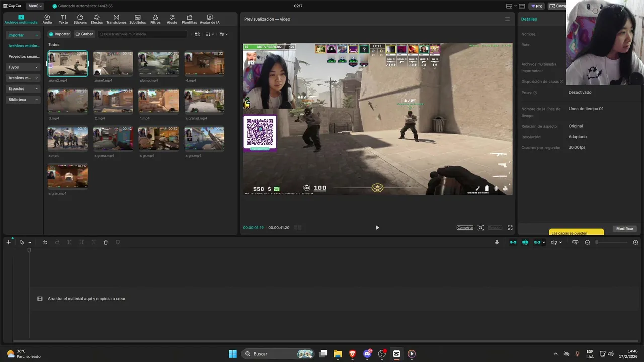Enter preview fullscreen mode
The width and height of the screenshot is (644, 362).
[x=510, y=228]
